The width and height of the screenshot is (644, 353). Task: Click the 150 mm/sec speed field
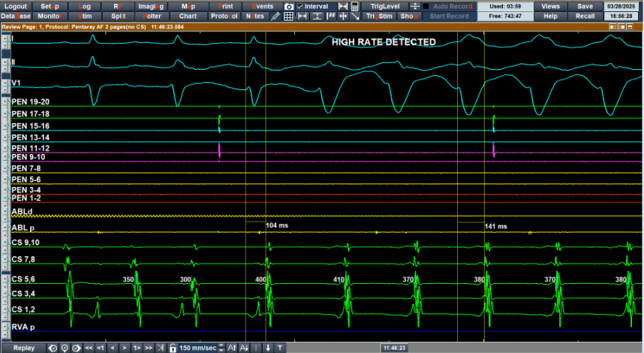tap(198, 348)
